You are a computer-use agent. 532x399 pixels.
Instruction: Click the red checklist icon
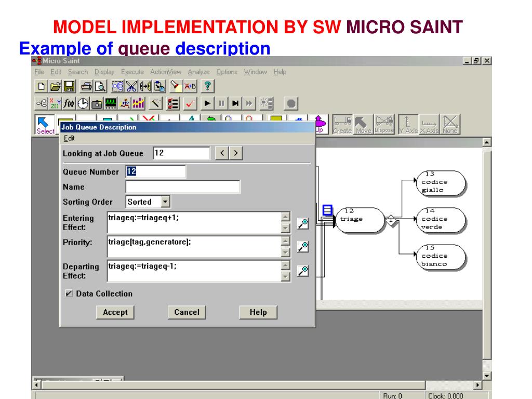click(x=172, y=103)
